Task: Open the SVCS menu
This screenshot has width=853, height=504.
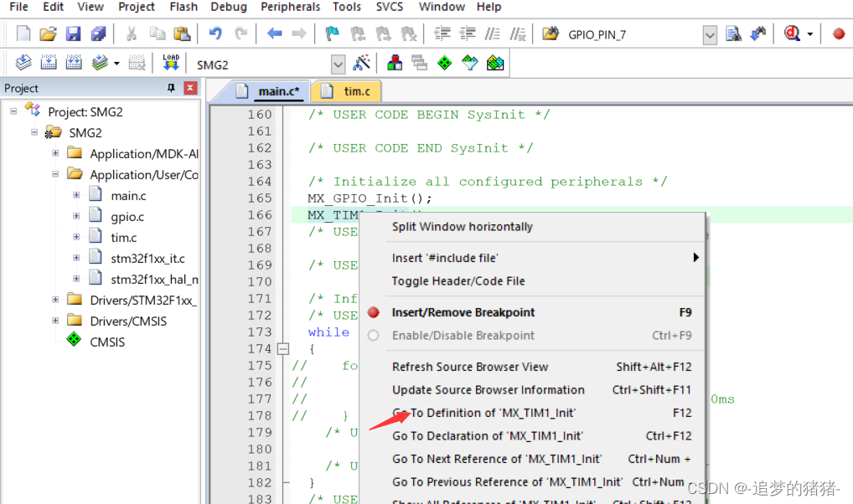Action: [390, 7]
